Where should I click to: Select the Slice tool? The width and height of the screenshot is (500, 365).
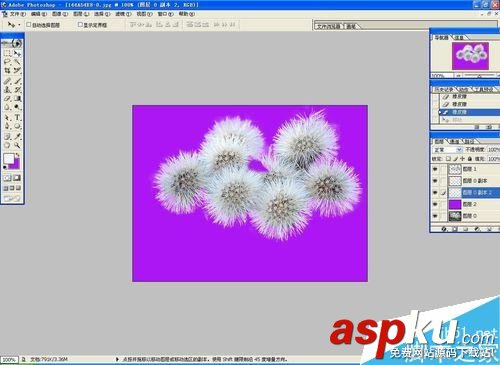[x=17, y=70]
